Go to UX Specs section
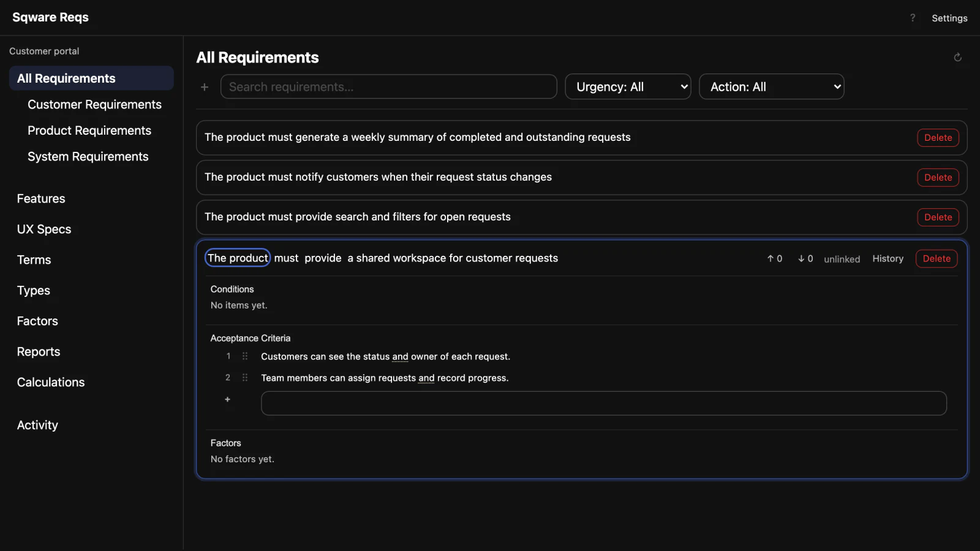The height and width of the screenshot is (551, 980). click(44, 229)
